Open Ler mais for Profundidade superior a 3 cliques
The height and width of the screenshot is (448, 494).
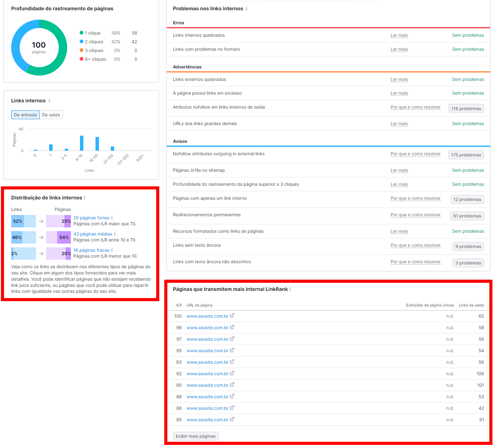[399, 184]
